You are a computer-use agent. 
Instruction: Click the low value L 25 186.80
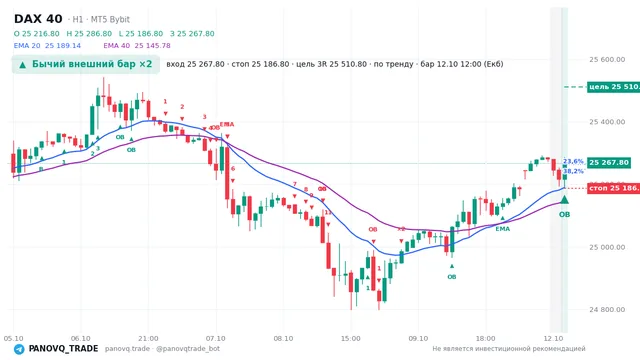(x=141, y=34)
